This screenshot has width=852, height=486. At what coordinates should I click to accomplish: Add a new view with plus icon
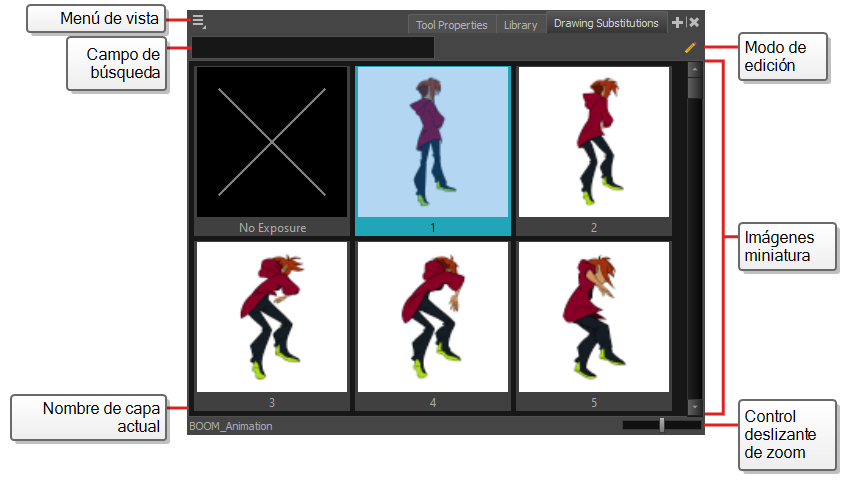click(x=677, y=22)
